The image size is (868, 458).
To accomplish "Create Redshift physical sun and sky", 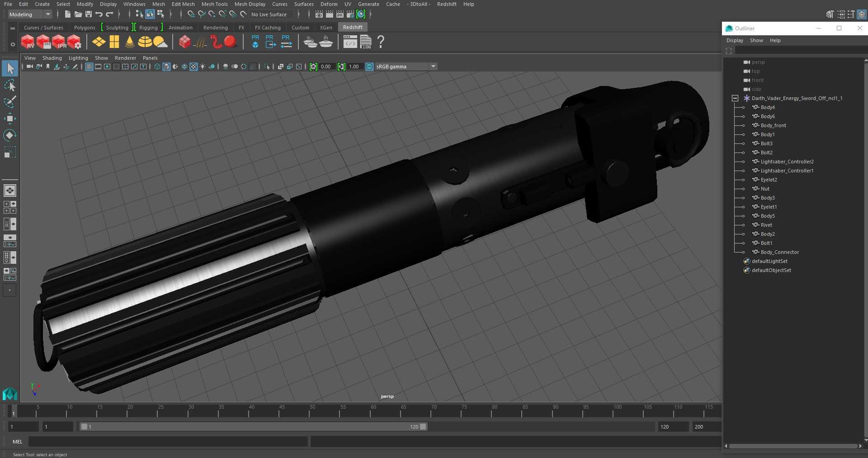I will [160, 42].
